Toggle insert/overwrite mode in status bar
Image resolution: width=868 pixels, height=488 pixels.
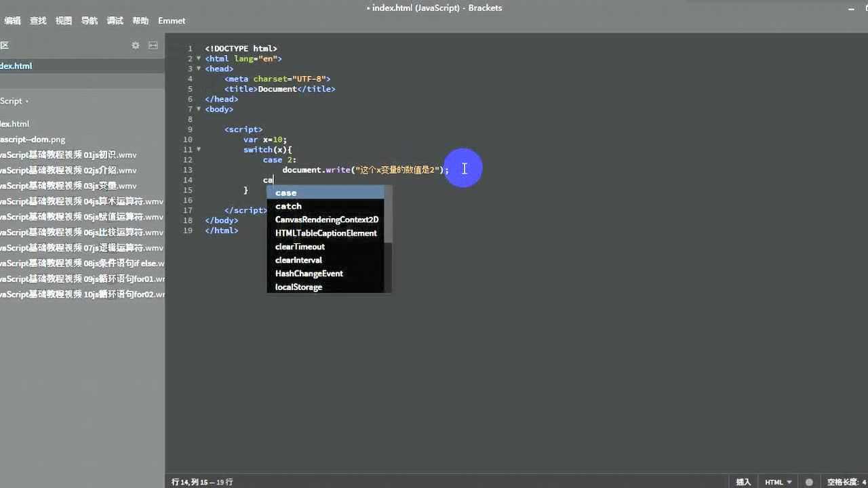pyautogui.click(x=743, y=482)
